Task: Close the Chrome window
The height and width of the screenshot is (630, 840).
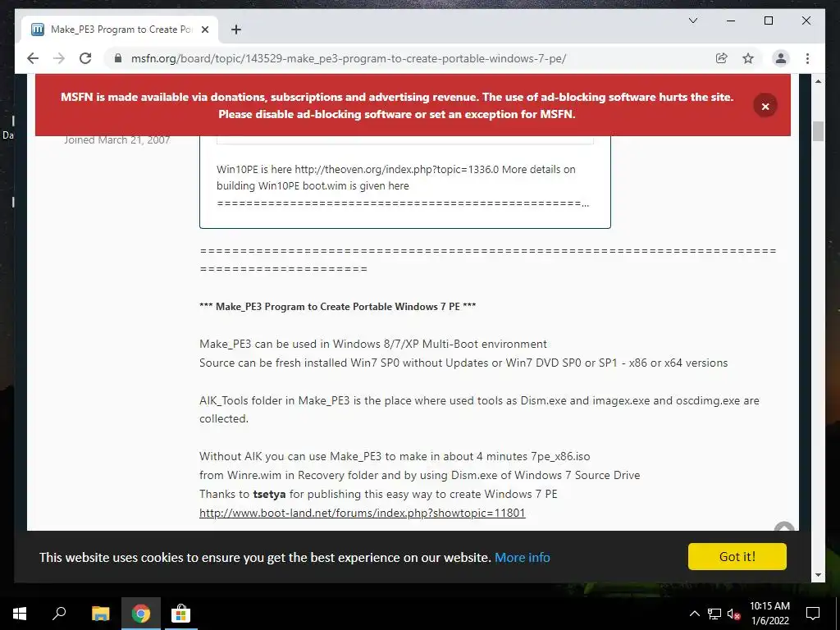Action: 806,21
